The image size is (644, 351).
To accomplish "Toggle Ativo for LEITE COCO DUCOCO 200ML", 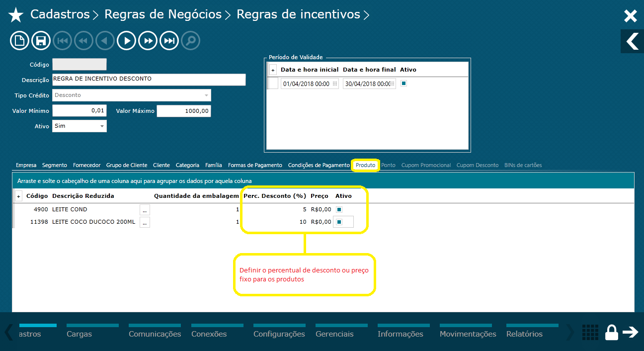I will click(x=339, y=222).
